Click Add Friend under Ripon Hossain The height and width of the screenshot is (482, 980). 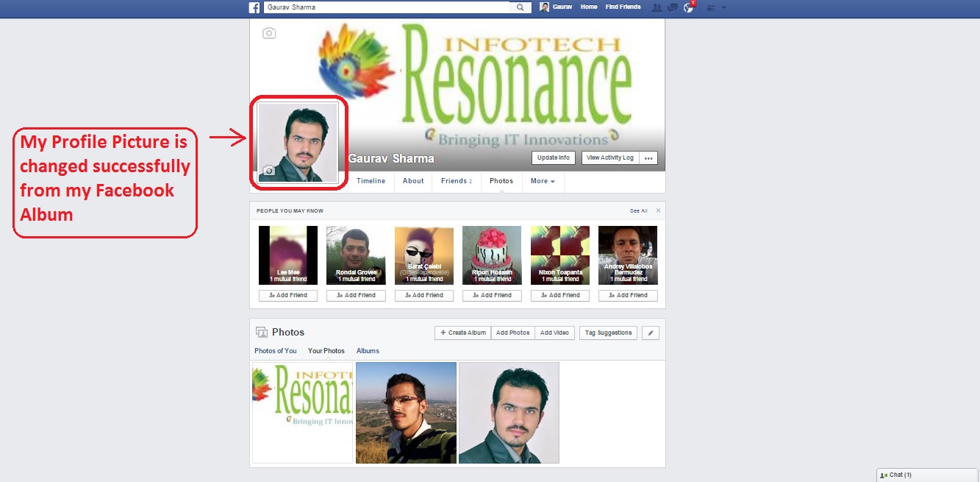492,296
